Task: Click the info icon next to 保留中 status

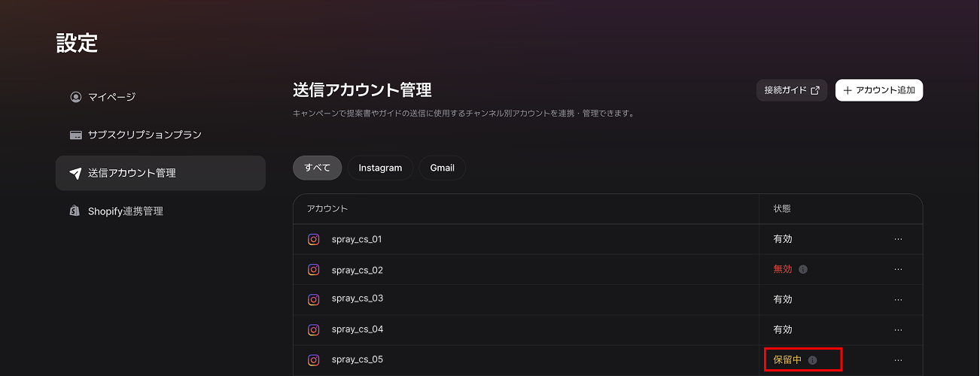Action: (x=812, y=360)
